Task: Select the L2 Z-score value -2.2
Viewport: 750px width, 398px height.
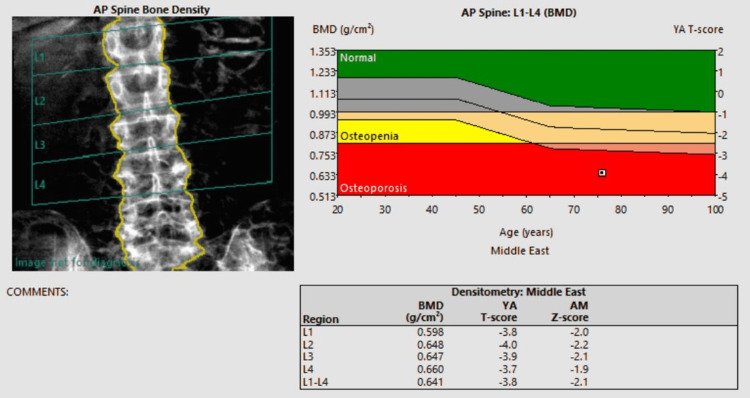Action: [x=579, y=344]
